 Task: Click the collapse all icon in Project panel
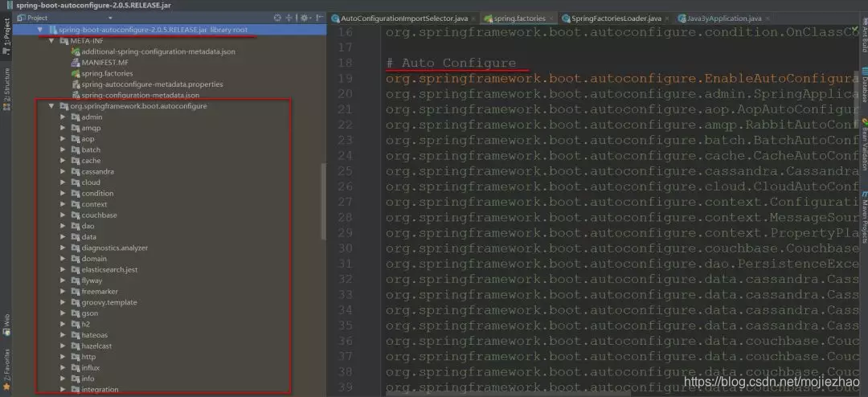tap(289, 18)
